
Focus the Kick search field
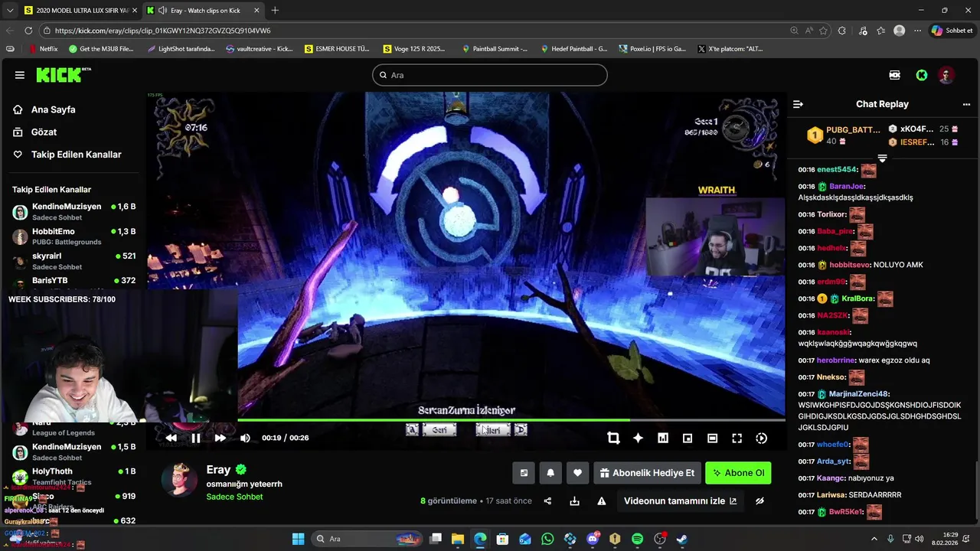click(490, 75)
